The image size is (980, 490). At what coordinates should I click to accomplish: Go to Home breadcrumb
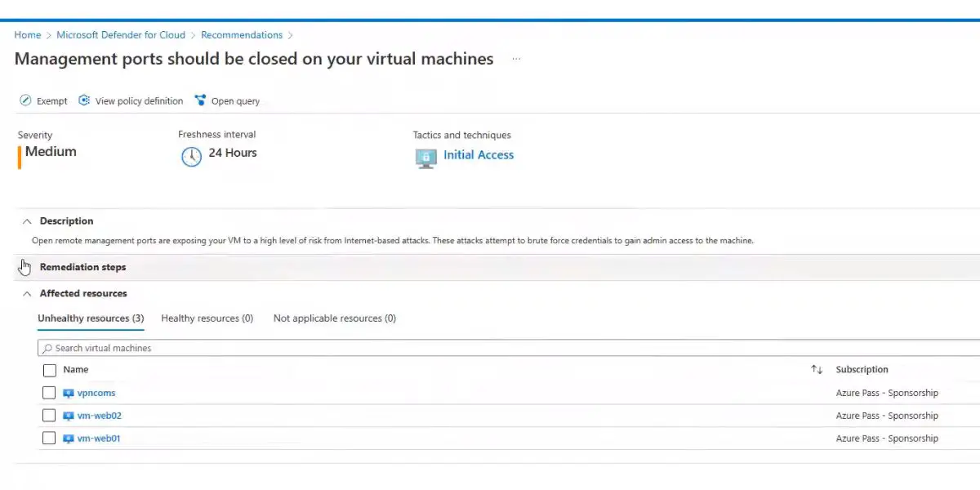28,35
